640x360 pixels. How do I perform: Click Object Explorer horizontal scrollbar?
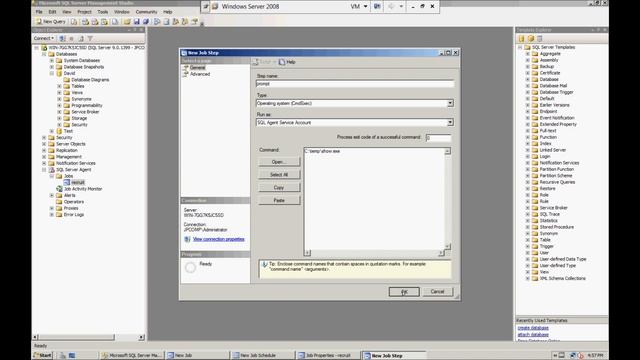(88, 337)
